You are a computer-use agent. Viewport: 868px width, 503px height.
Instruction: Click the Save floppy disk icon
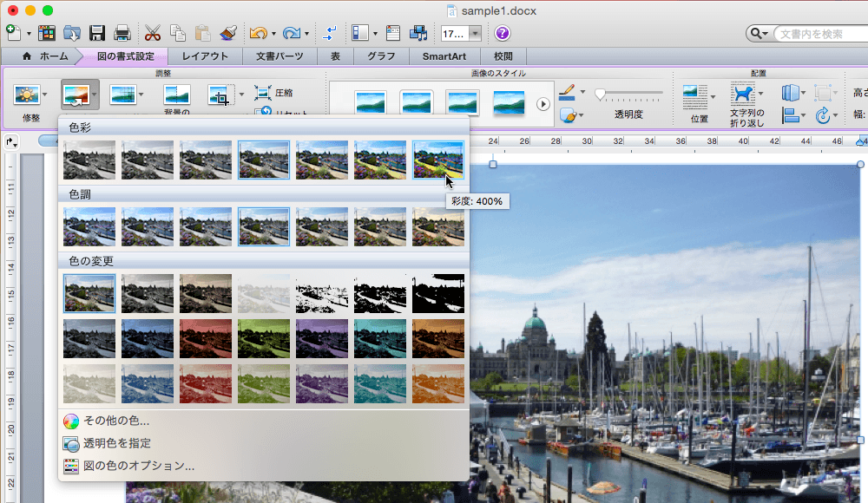[97, 34]
